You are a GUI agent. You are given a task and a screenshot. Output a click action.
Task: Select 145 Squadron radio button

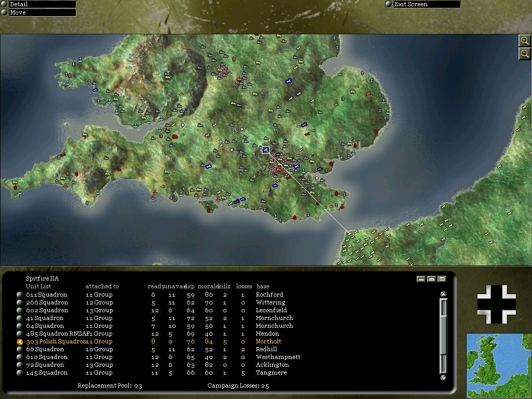[x=20, y=373]
